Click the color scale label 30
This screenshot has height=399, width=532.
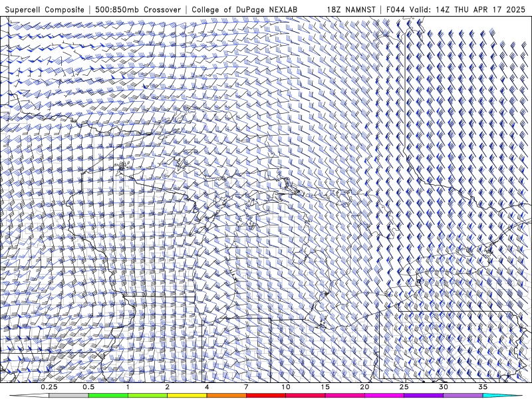point(444,387)
